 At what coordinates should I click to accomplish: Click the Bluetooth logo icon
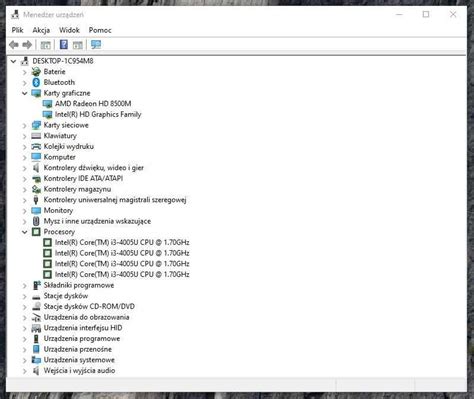(36, 82)
